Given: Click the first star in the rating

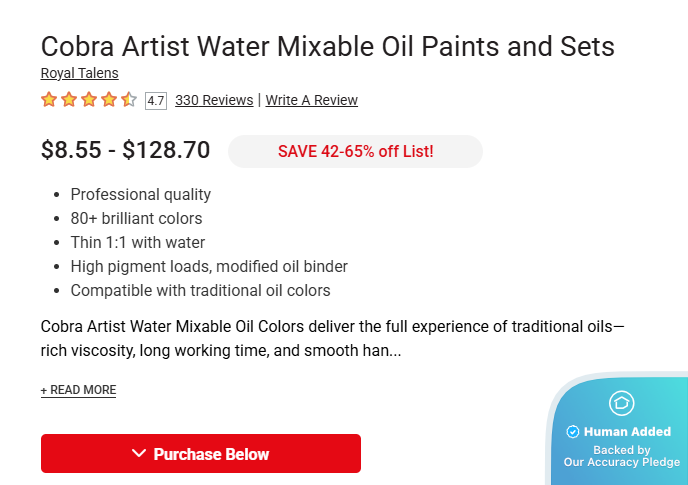Looking at the screenshot, I should (49, 100).
